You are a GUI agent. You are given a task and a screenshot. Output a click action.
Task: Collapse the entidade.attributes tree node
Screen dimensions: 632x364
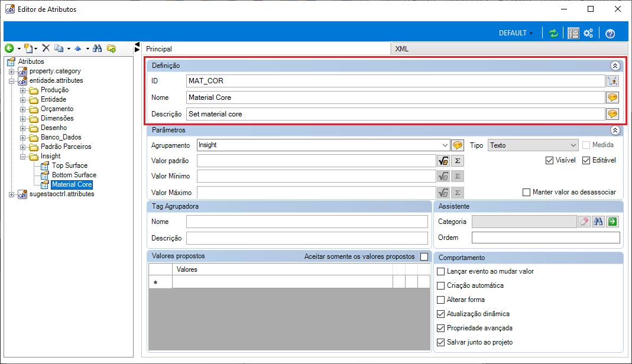[x=12, y=81]
